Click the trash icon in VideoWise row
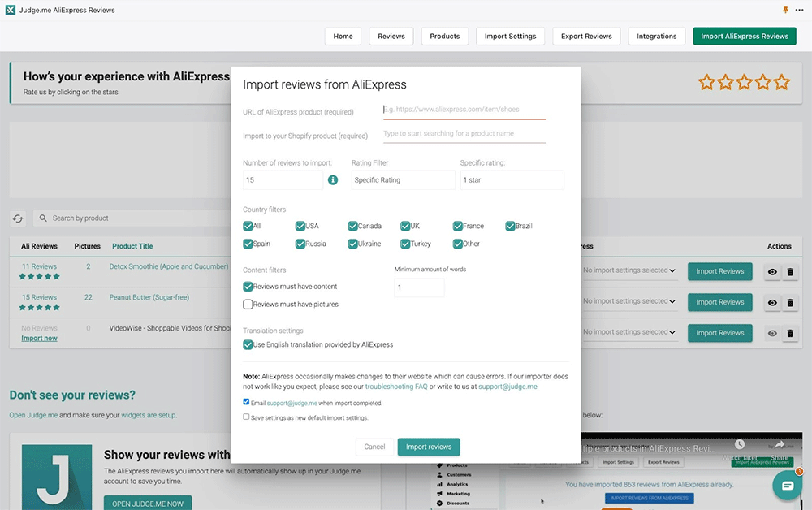 (x=789, y=334)
